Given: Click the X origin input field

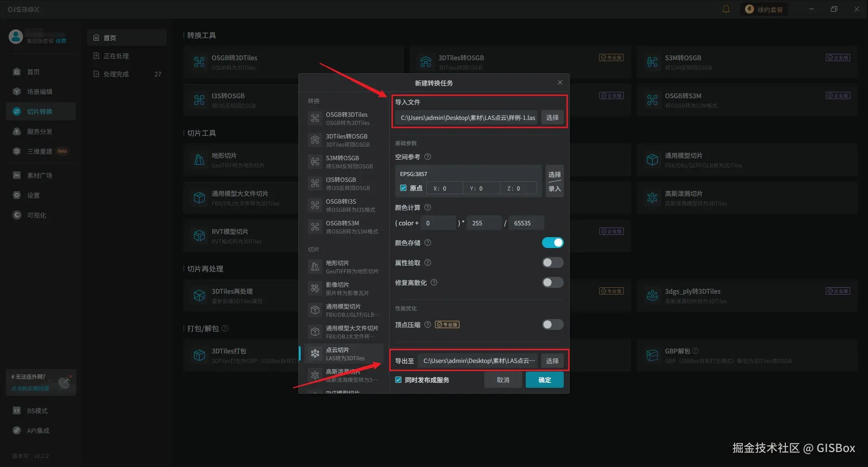Looking at the screenshot, I should tap(444, 188).
